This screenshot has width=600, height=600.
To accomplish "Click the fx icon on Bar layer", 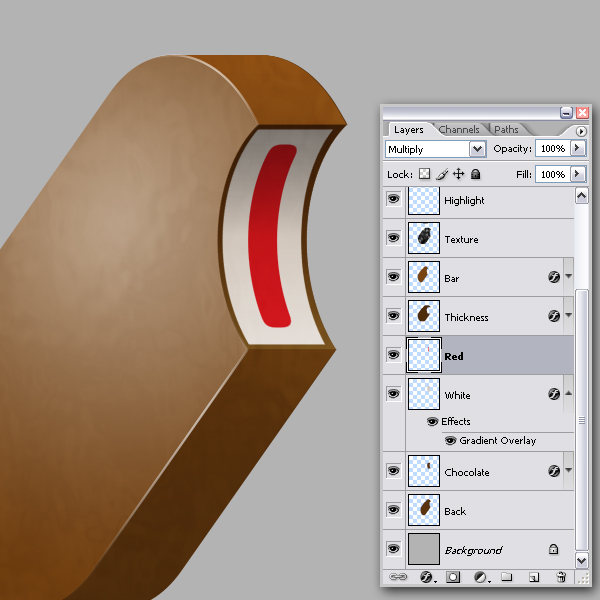I will click(x=554, y=277).
